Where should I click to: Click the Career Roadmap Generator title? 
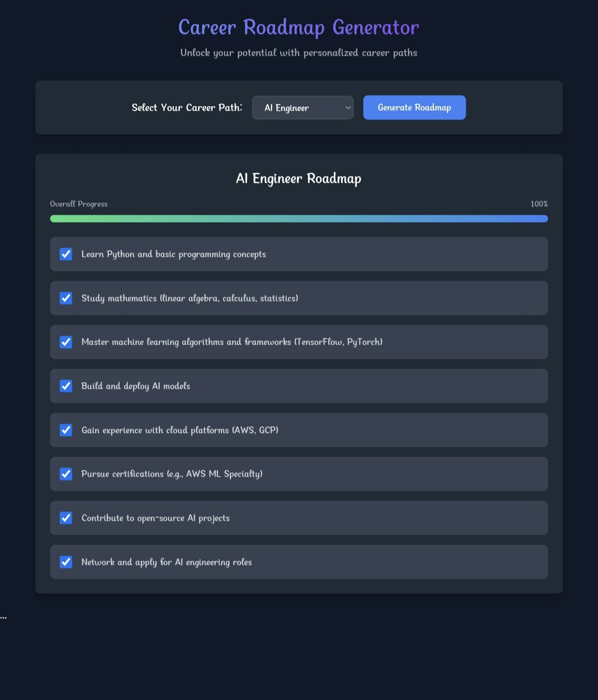click(299, 27)
